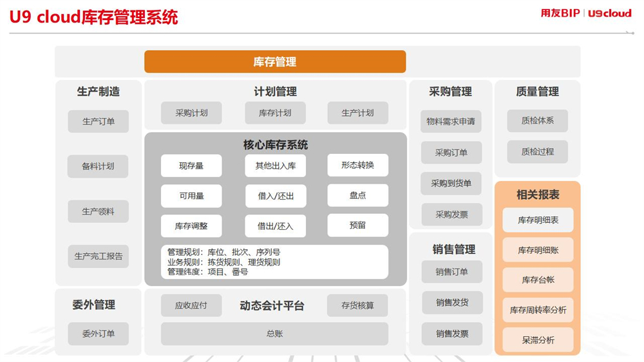Click the 其他出入库 tile
Viewport: 644px width, 362px height.
click(275, 166)
